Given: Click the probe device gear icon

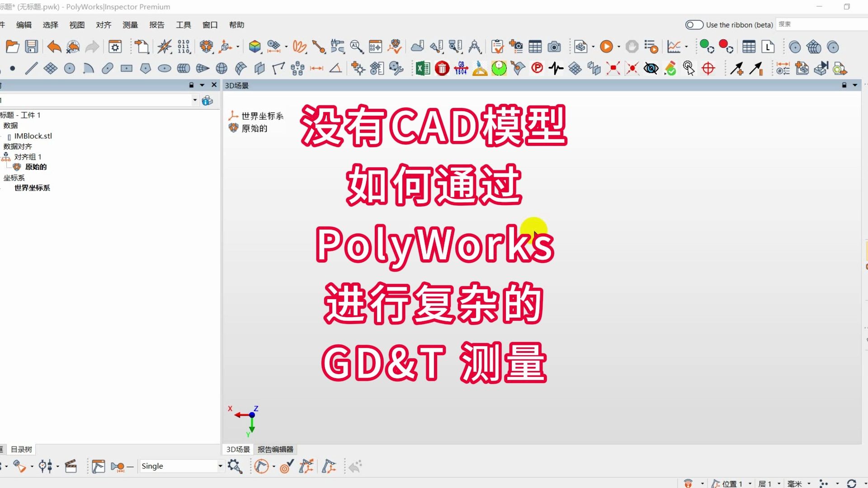Looking at the screenshot, I should coord(235,466).
